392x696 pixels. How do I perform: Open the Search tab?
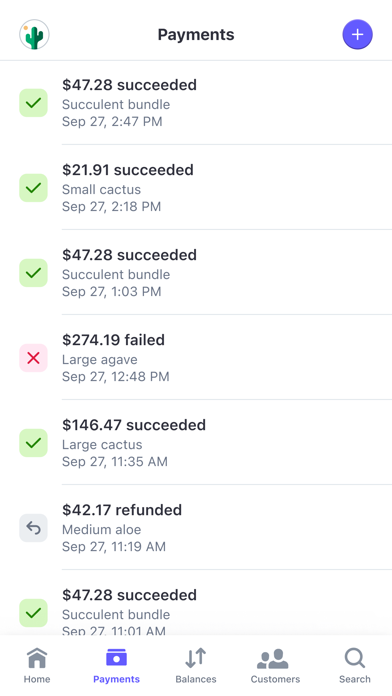click(355, 665)
